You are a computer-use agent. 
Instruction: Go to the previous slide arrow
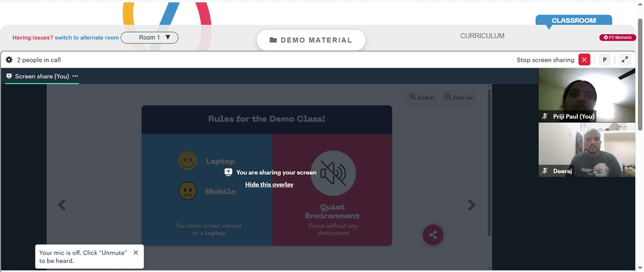[x=62, y=205]
